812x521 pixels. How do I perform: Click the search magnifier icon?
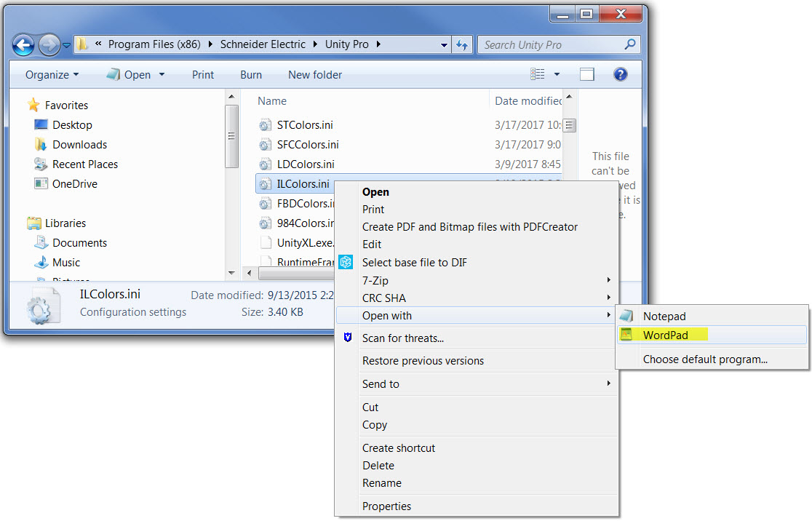[629, 44]
